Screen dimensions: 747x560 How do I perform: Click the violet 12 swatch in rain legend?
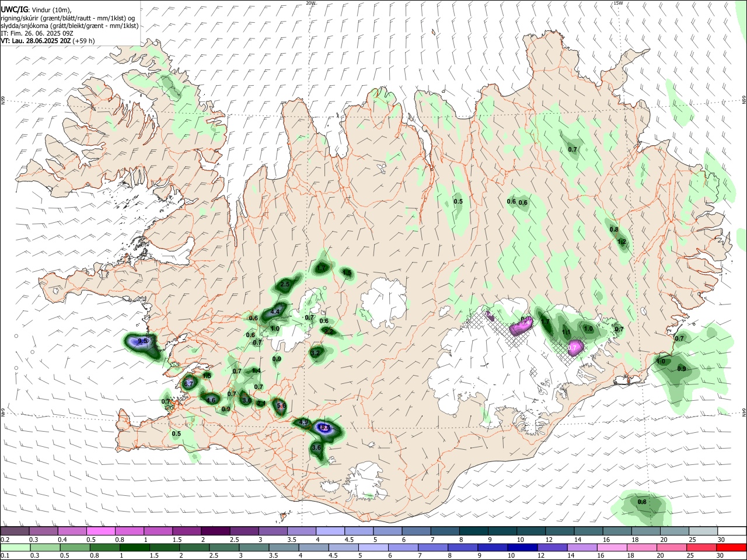point(553,547)
